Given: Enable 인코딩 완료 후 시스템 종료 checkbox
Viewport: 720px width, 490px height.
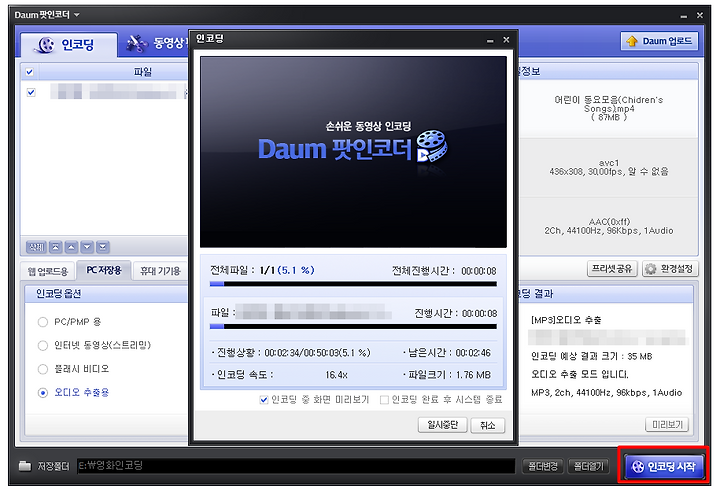Looking at the screenshot, I should (x=384, y=400).
